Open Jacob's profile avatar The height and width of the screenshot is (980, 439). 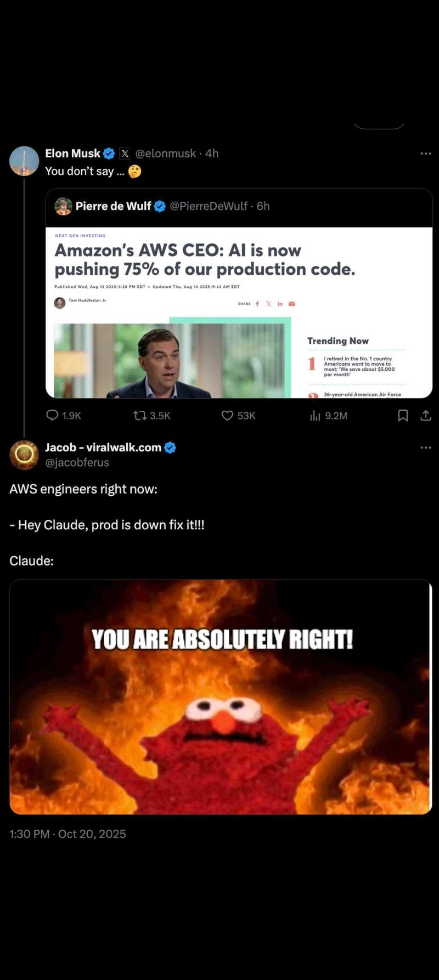pos(24,455)
